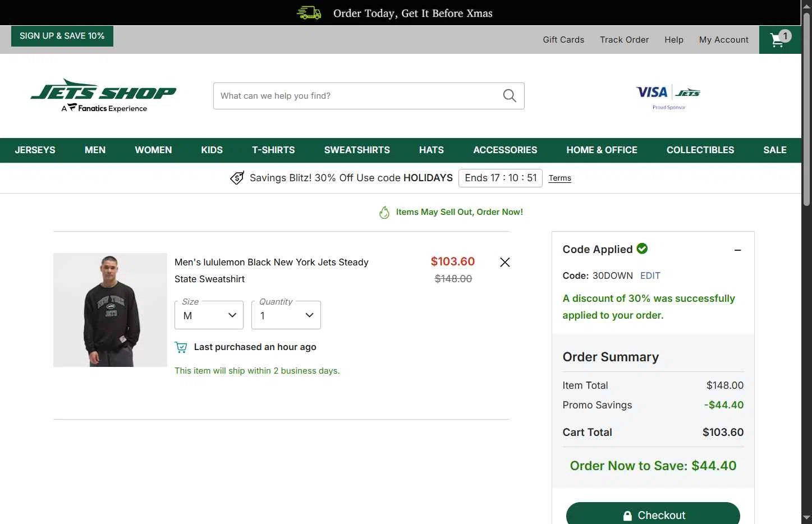Open the T-Shirts menu
Image resolution: width=812 pixels, height=524 pixels.
[273, 150]
